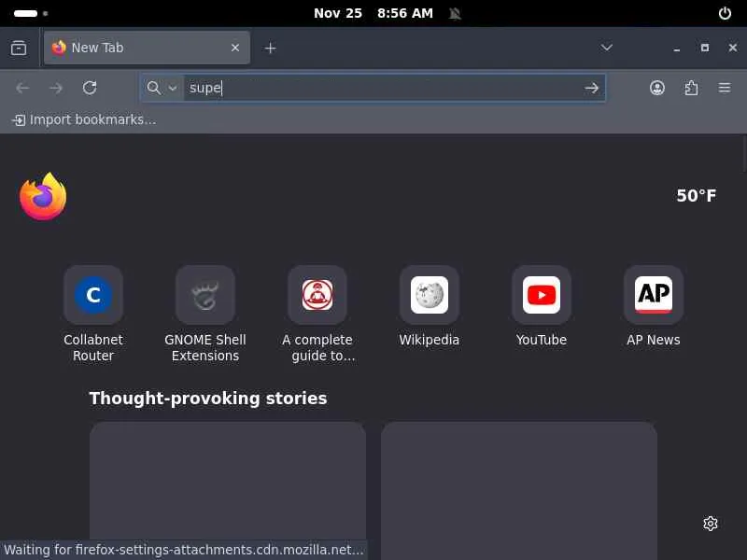Open 'A complete guide to...' shortcut

[317, 315]
